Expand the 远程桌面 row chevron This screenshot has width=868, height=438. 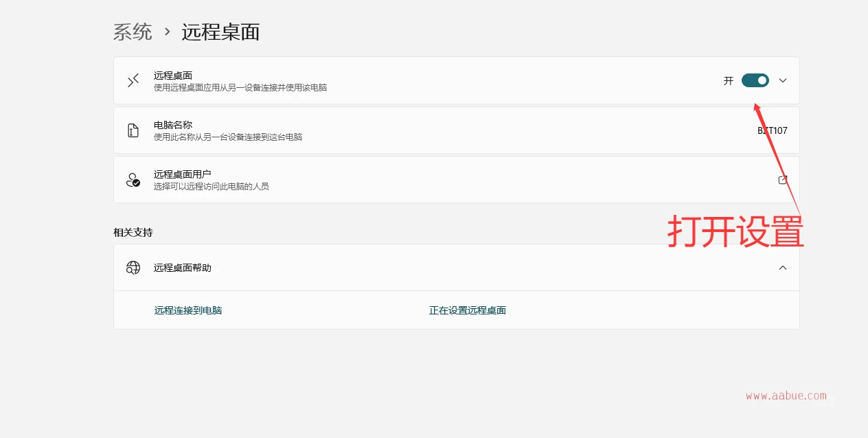pyautogui.click(x=783, y=80)
